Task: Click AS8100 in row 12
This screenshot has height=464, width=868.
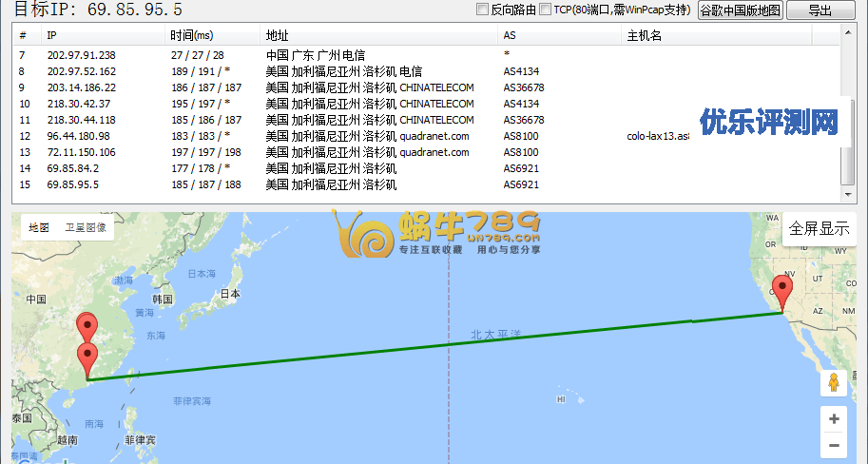Action: point(521,136)
